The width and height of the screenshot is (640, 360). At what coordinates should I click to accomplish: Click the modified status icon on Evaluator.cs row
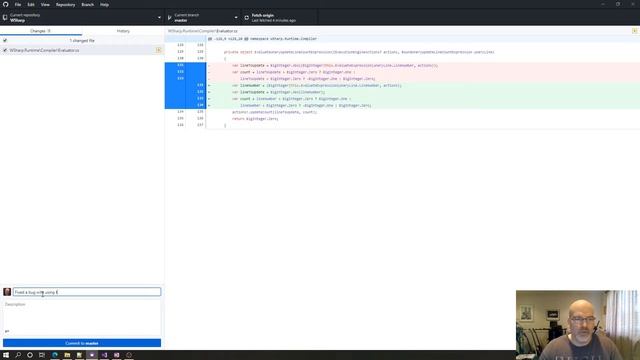(158, 50)
